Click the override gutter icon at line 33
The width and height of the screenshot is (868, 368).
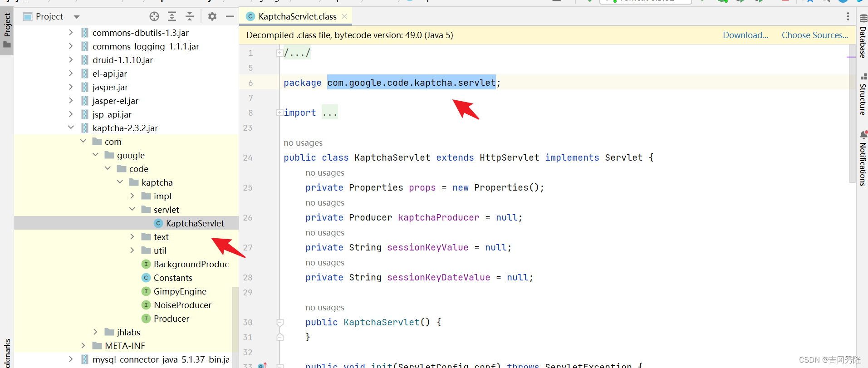[x=262, y=365]
